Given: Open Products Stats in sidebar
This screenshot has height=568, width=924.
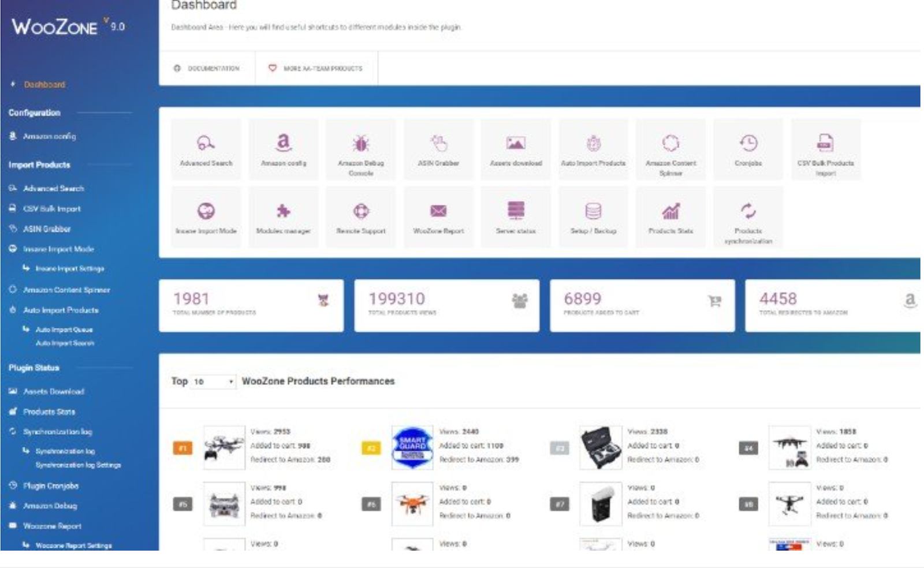Looking at the screenshot, I should click(x=49, y=412).
